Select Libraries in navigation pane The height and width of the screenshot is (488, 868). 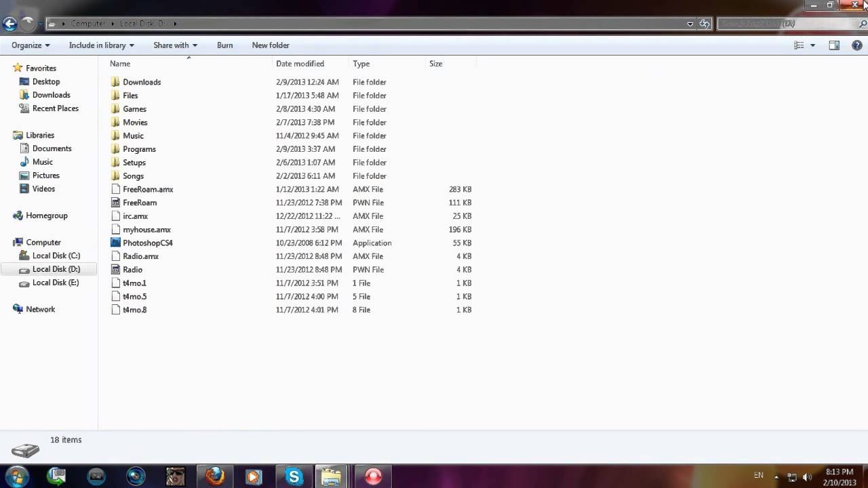(40, 136)
